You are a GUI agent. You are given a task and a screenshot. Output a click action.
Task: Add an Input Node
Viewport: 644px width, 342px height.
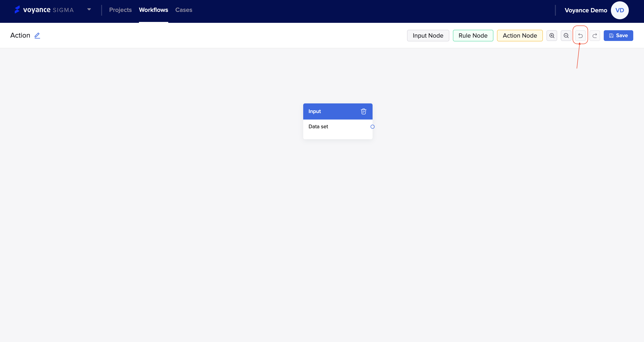click(428, 36)
